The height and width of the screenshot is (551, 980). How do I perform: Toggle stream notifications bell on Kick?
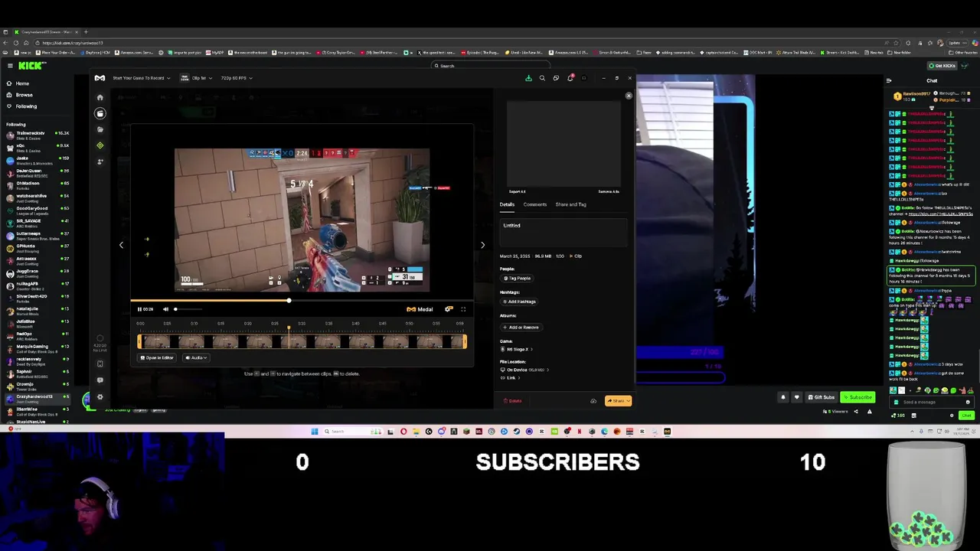[783, 397]
